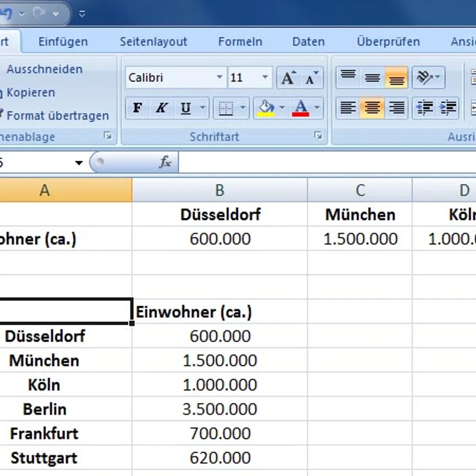The height and width of the screenshot is (476, 476).
Task: Click the Undo arrow in quick access toolbar
Action: coord(6,13)
